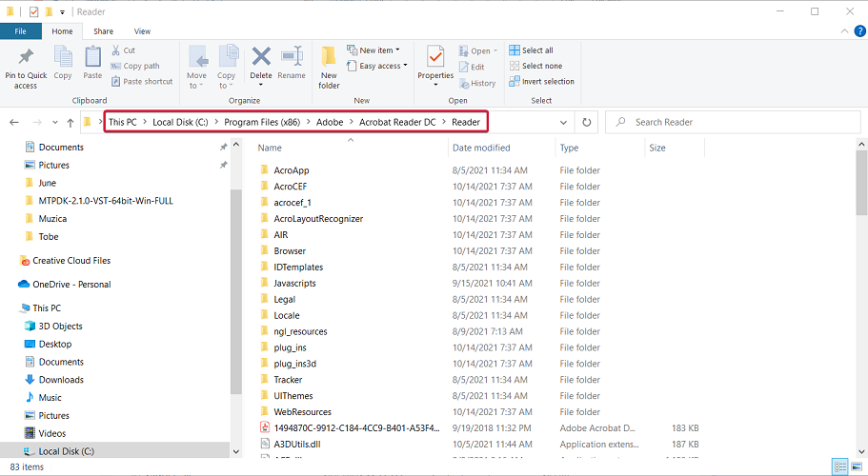Click Adobe in the address breadcrumb
Image resolution: width=868 pixels, height=476 pixels.
[330, 122]
